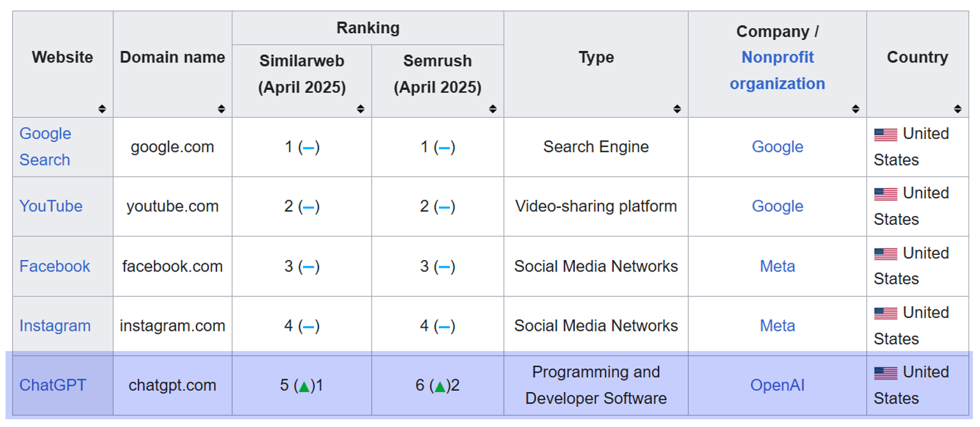Click steady indicator in Facebook Similarweb cell
The height and width of the screenshot is (427, 980).
[x=308, y=267]
